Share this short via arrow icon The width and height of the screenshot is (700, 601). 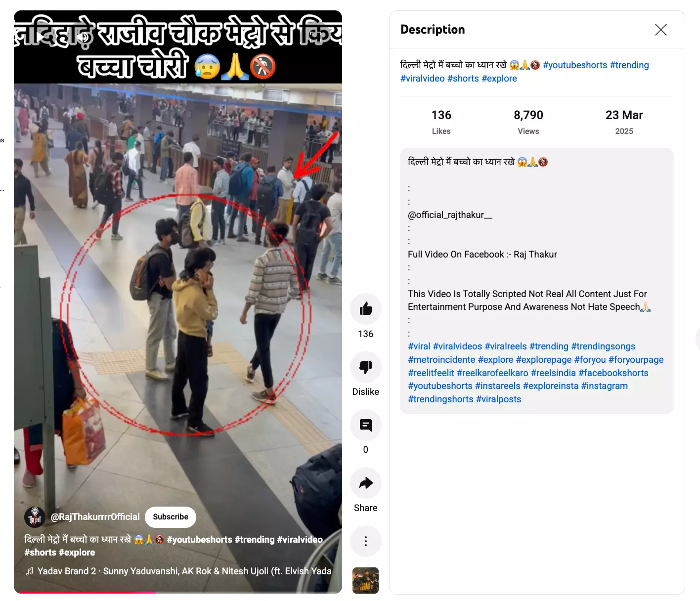(x=366, y=483)
